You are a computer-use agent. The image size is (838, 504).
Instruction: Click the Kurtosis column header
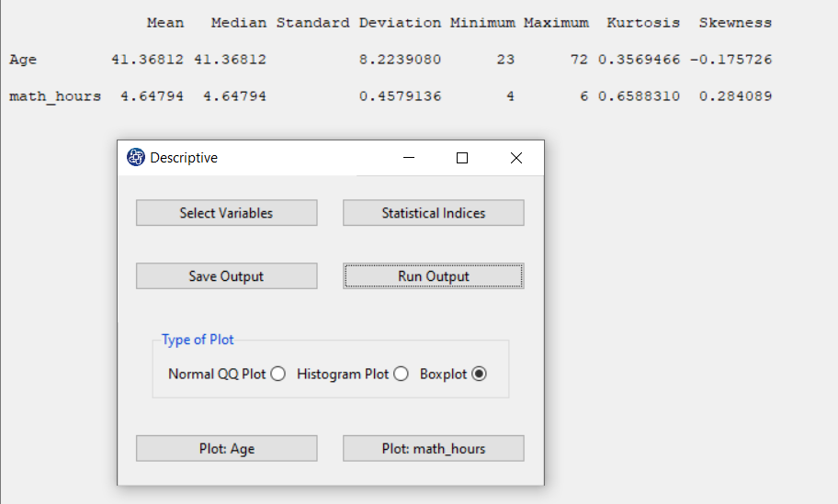[x=643, y=23]
